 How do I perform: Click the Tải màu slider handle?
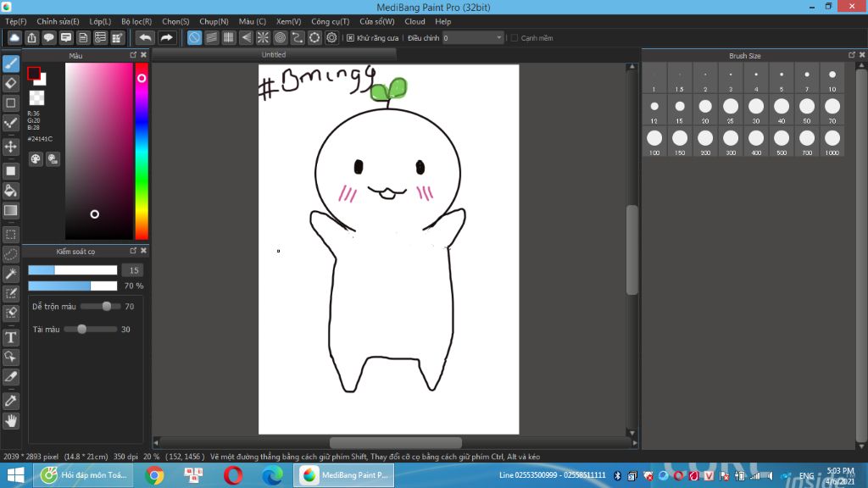[x=81, y=330]
